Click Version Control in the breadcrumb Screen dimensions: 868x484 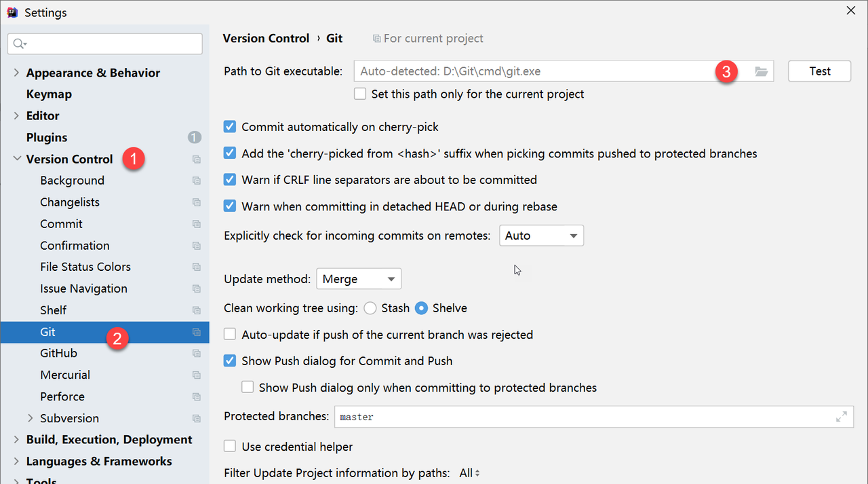pos(266,39)
